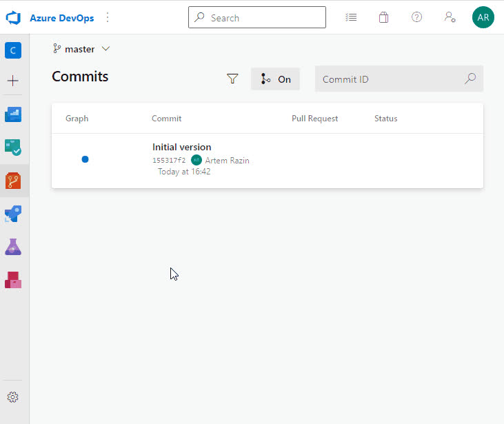Open Project settings gear icon
The height and width of the screenshot is (424, 504).
click(x=12, y=397)
